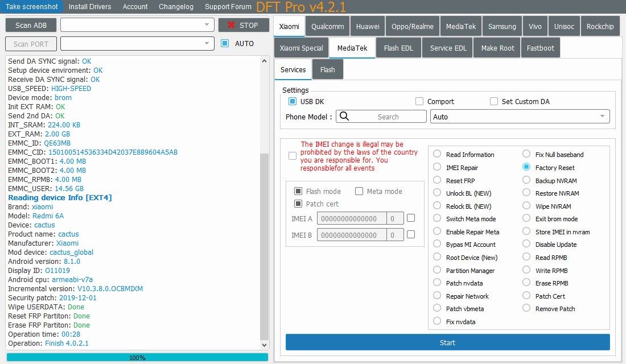The image size is (626, 364).
Task: Select the Backup NVRAM option
Action: click(550, 180)
